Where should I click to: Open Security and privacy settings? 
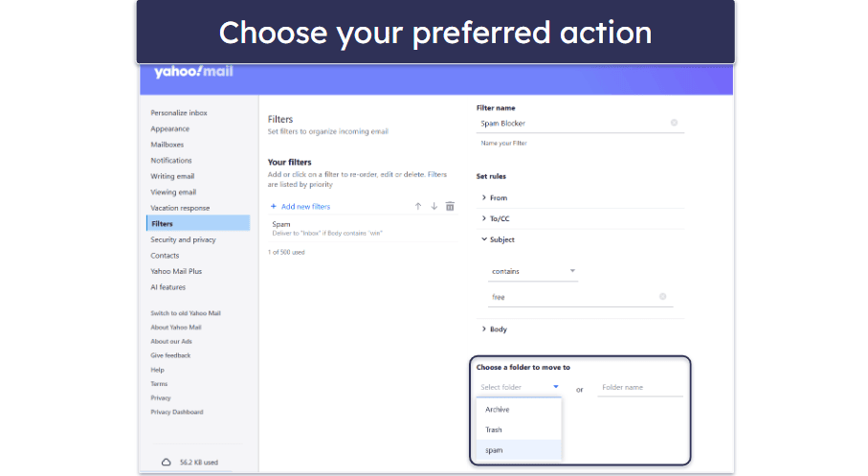[183, 240]
